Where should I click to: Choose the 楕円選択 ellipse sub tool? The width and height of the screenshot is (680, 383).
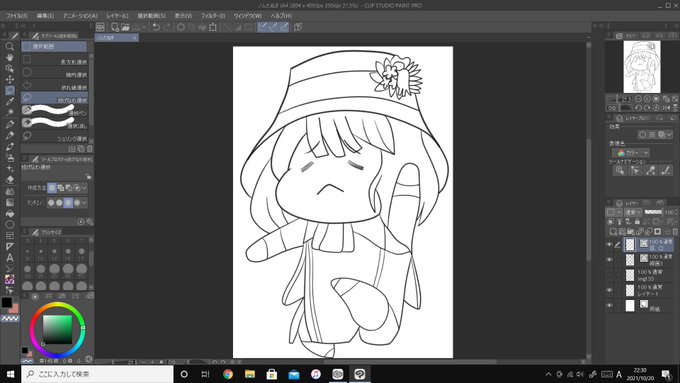55,73
